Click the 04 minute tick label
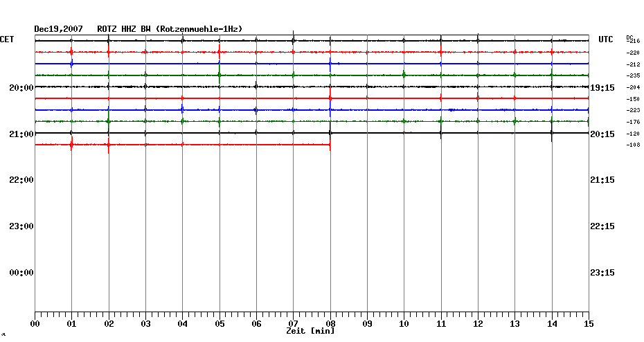Screen dimensions: 644x342 pyautogui.click(x=182, y=324)
